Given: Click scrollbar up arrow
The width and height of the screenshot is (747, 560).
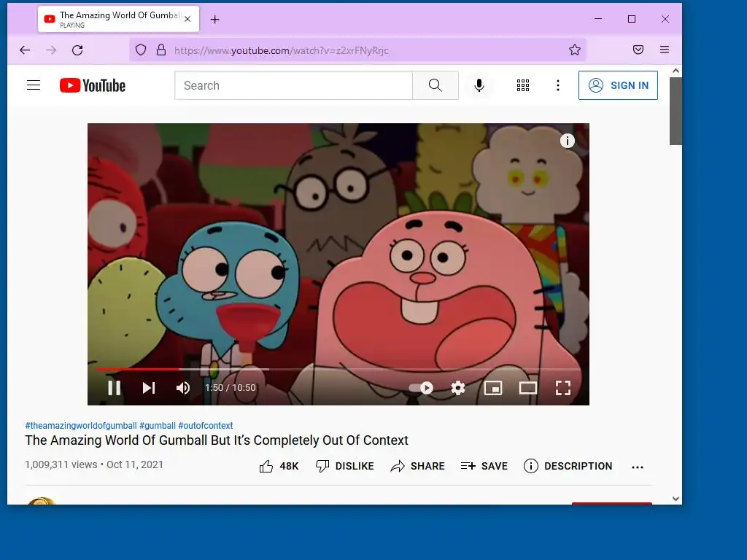Looking at the screenshot, I should tap(676, 71).
